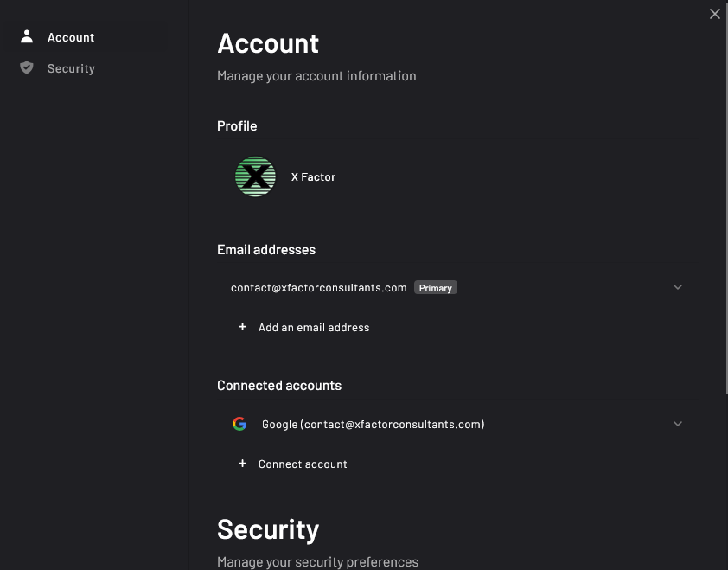Close the account settings dialog
This screenshot has width=728, height=570.
tap(715, 14)
